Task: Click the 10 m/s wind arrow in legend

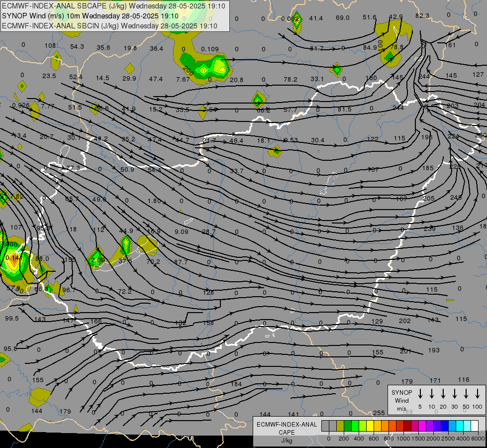Action: [x=432, y=393]
